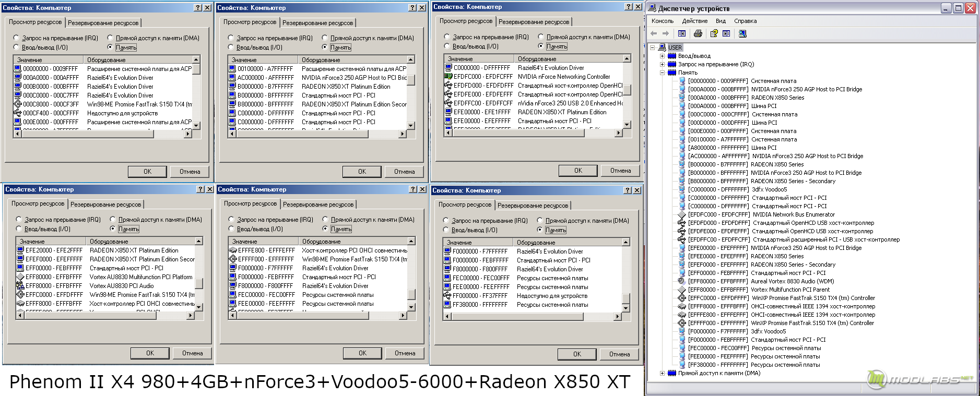
Task: Select tree row [A8000000 - FFFFFFFF] Шина PCI
Action: pos(732,148)
